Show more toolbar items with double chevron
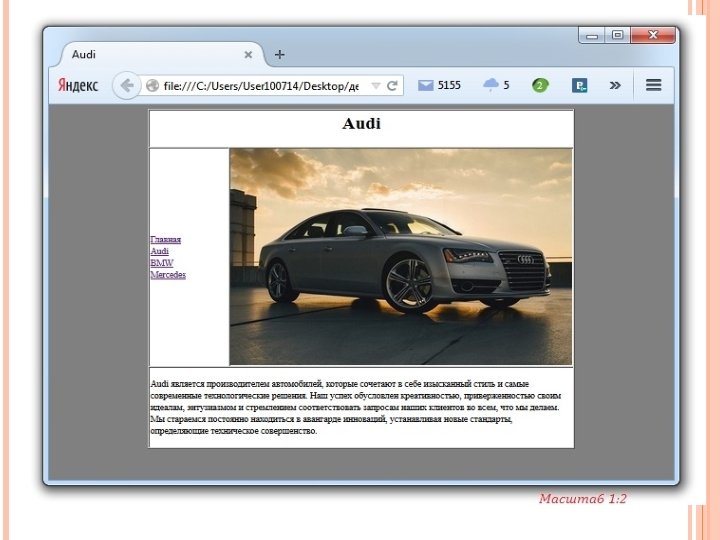 (x=615, y=85)
